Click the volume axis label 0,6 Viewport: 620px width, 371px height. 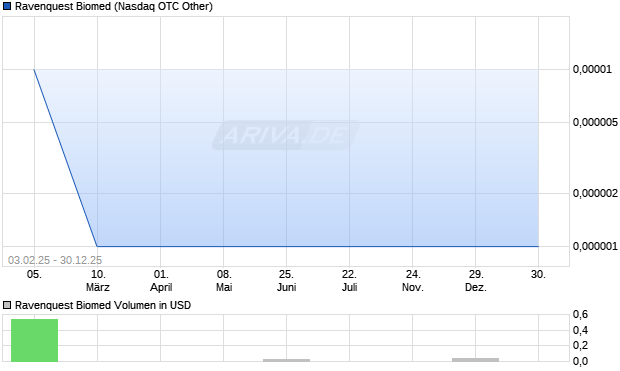tap(580, 315)
